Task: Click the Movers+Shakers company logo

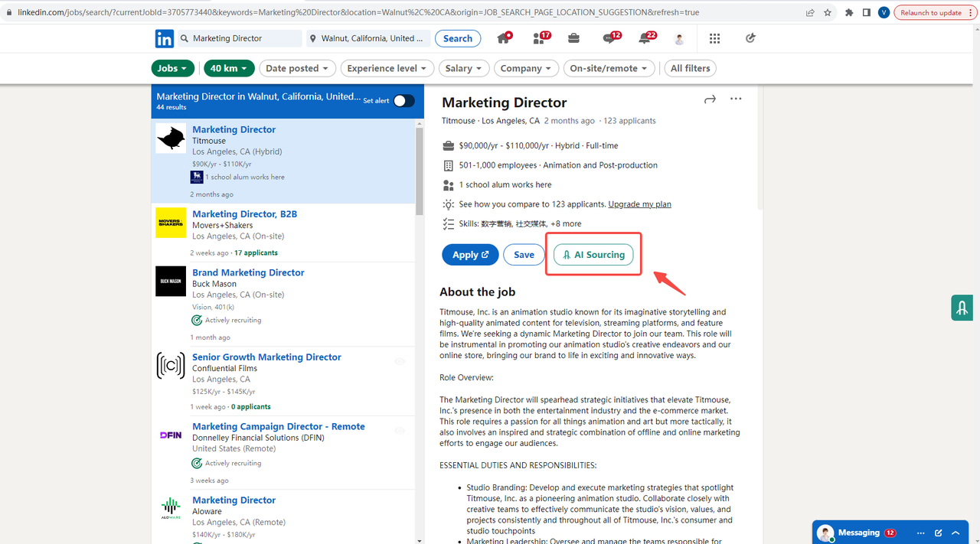Action: point(171,223)
